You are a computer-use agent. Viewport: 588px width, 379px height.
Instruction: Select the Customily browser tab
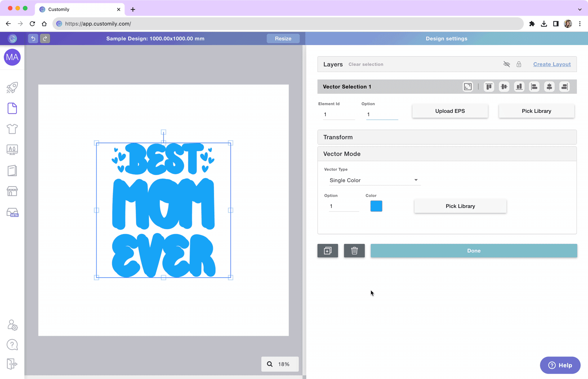(80, 9)
